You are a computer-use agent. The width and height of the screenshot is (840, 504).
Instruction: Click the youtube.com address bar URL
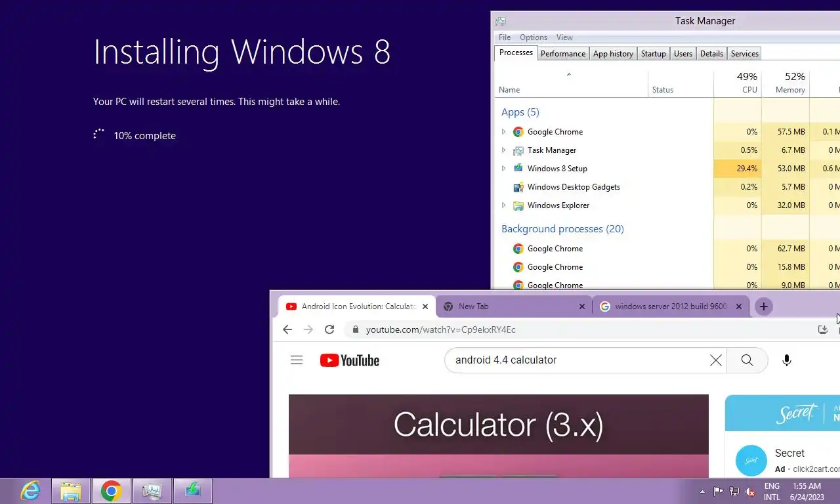pos(440,329)
